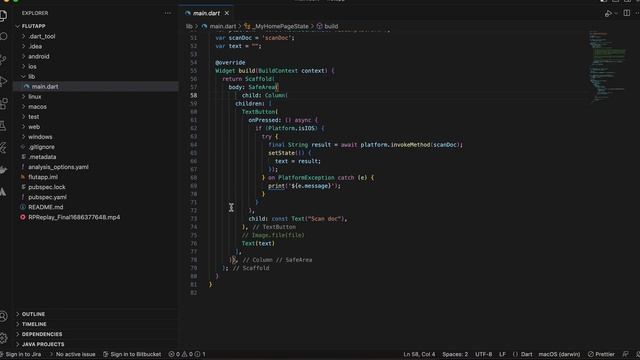Open the Source Control view
The image size is (640, 360).
click(x=3, y=60)
